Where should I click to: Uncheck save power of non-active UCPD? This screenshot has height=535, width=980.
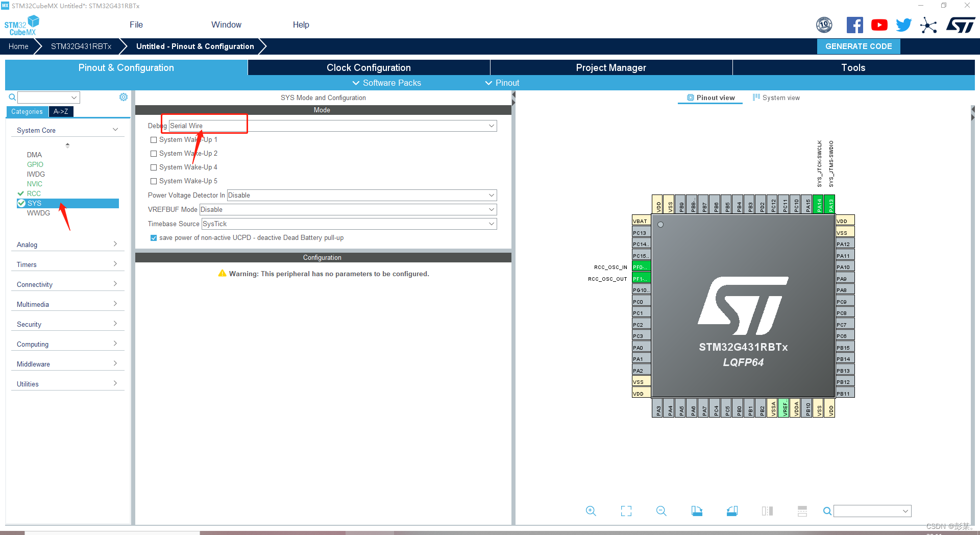point(154,238)
